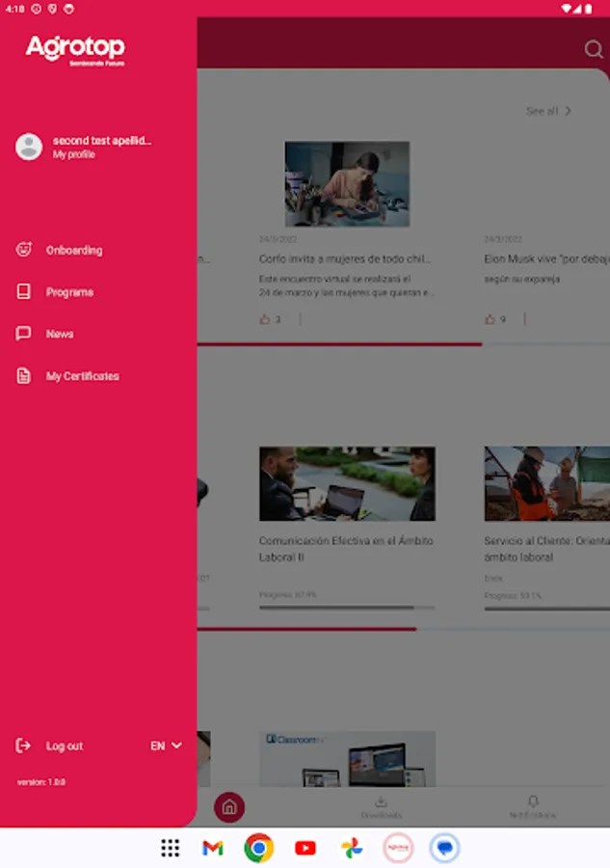The height and width of the screenshot is (868, 610).
Task: Click the See all chevron arrow
Action: 568,111
